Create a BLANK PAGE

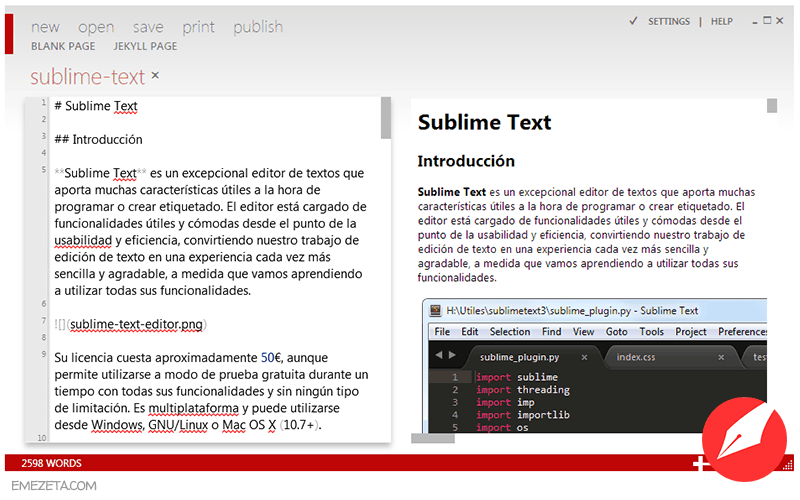[x=63, y=46]
